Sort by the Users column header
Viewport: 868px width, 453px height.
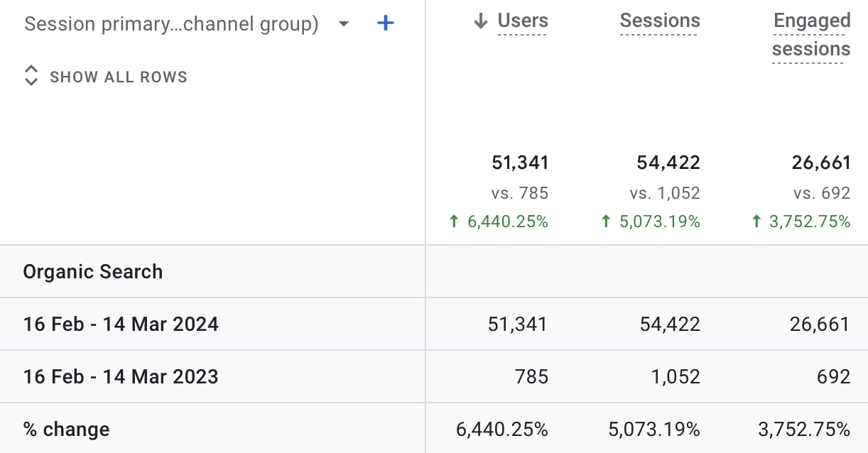point(523,21)
